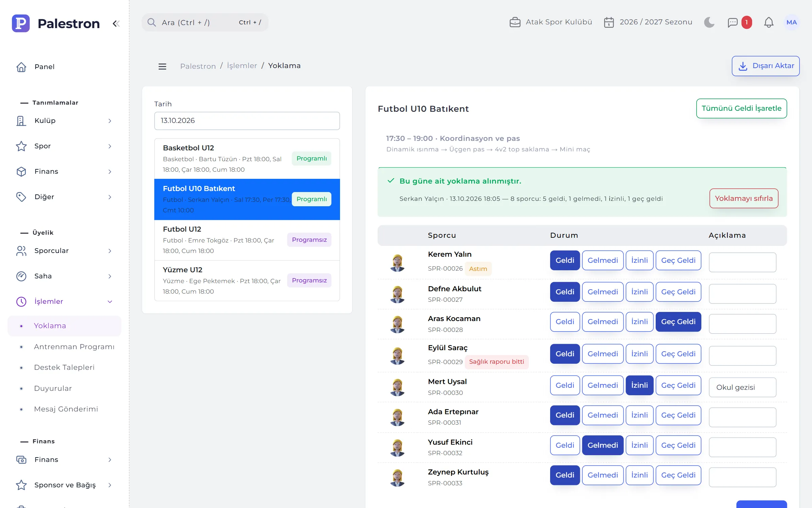
Task: Collapse the İşlemler menu chevron
Action: click(x=110, y=302)
